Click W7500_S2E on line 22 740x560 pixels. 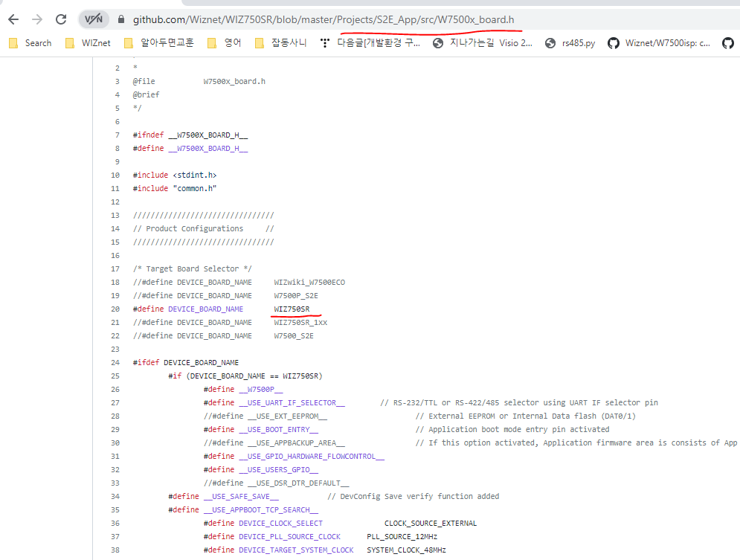[294, 336]
